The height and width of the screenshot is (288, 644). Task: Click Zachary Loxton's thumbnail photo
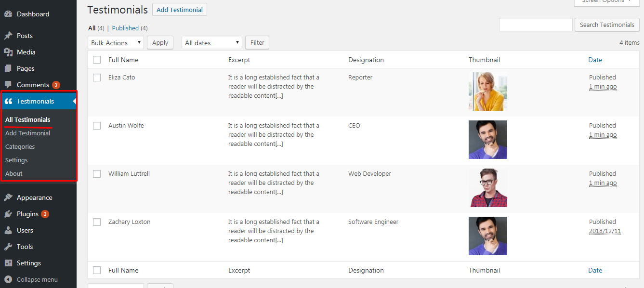pos(488,236)
